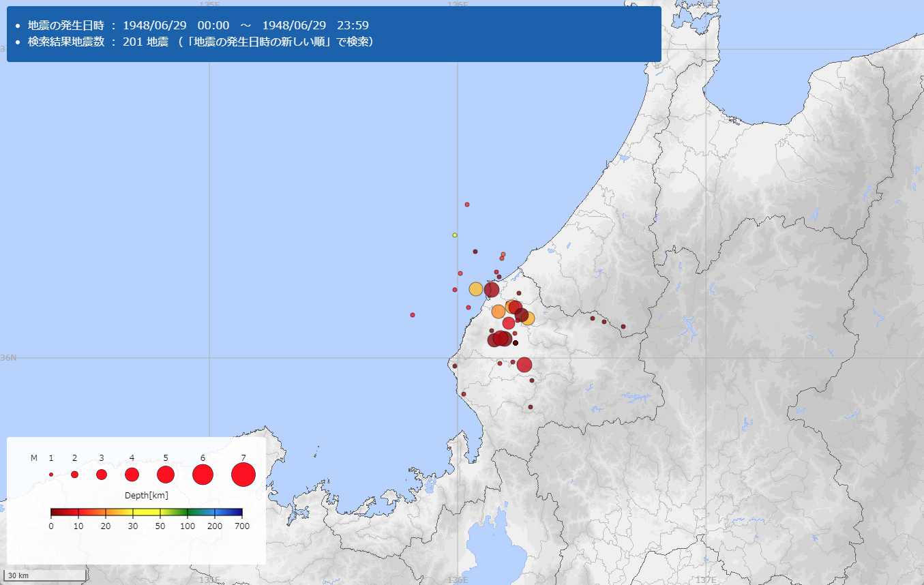Click the magnitude 2 legend circle
924x585 pixels.
point(74,475)
